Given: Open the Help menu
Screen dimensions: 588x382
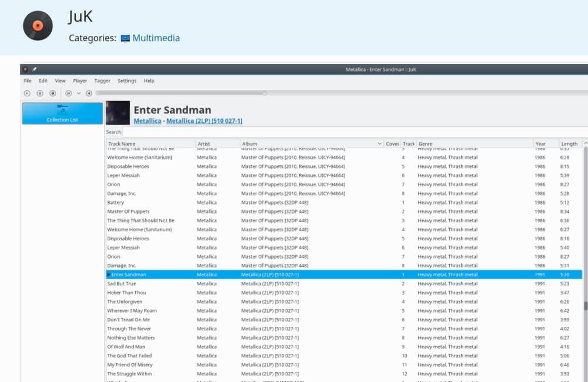Looking at the screenshot, I should point(149,81).
